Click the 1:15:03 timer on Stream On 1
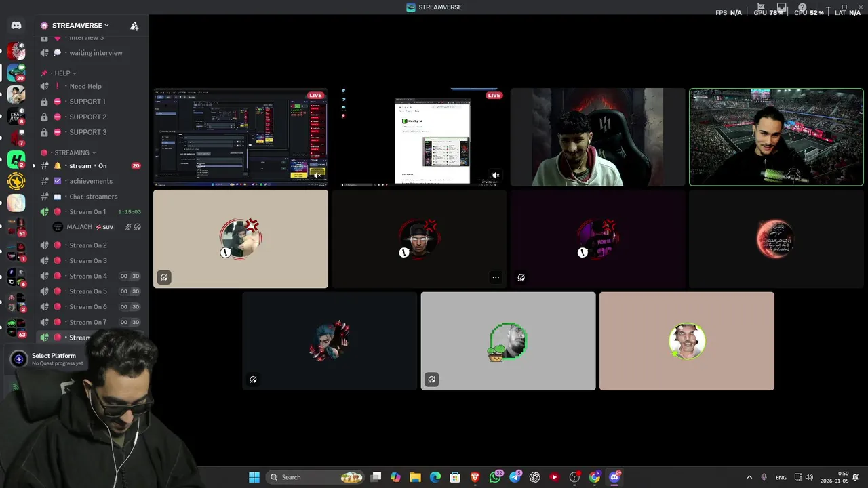 pos(129,212)
